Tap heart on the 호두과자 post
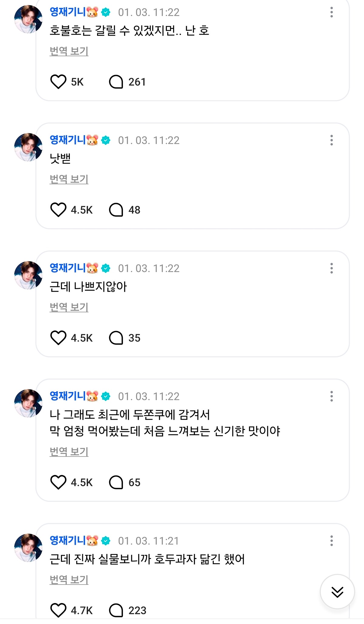This screenshot has width=364, height=624. [58, 610]
